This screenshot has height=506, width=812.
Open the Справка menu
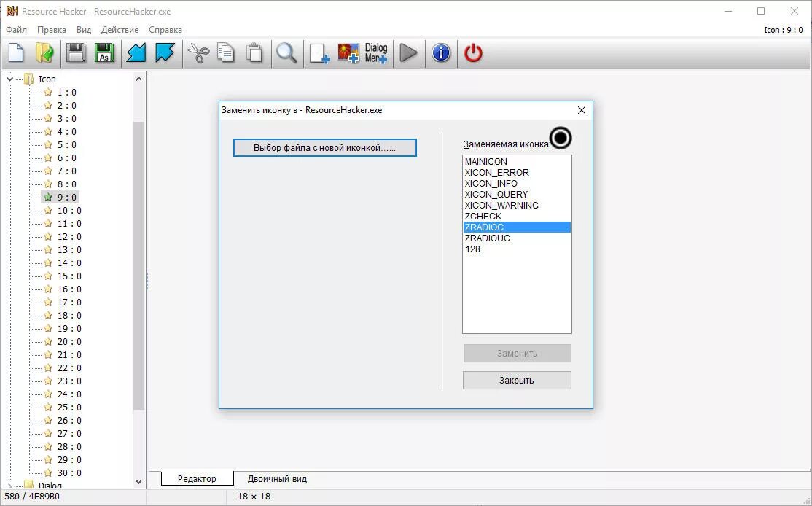(165, 29)
